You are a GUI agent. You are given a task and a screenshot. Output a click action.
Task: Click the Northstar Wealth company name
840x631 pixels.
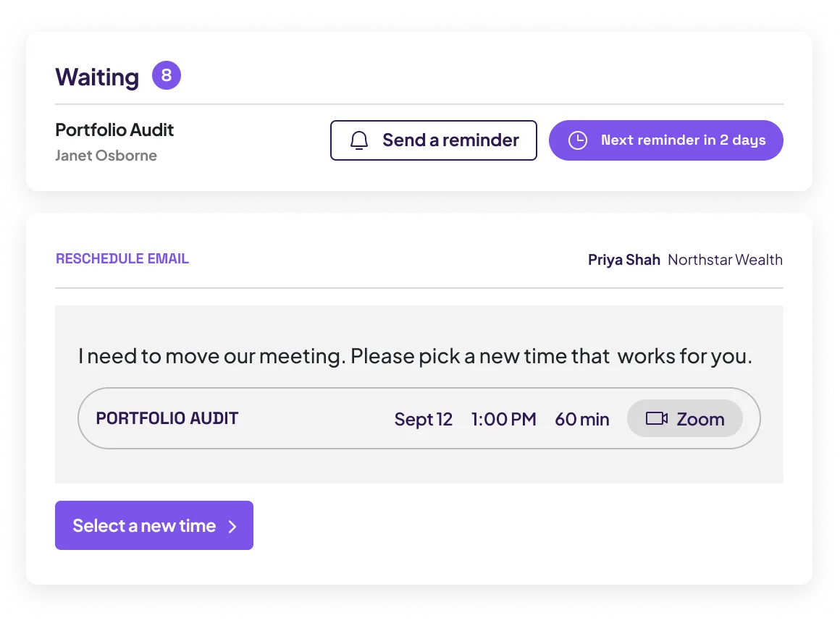(x=726, y=260)
